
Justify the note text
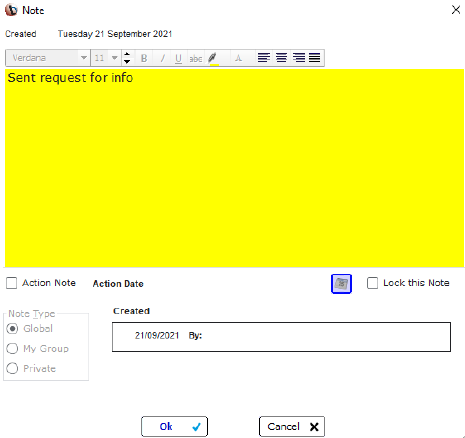click(315, 58)
